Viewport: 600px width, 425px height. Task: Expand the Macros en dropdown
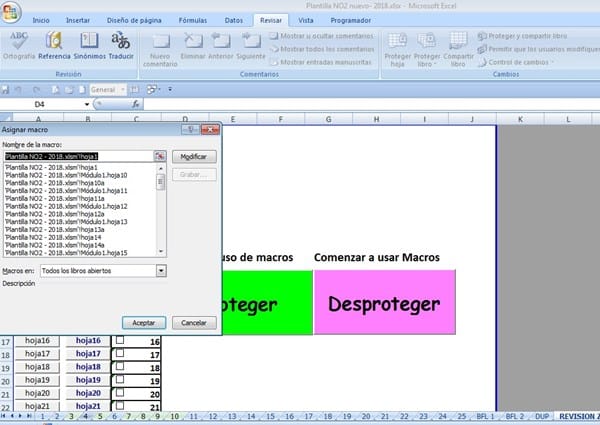pyautogui.click(x=161, y=271)
